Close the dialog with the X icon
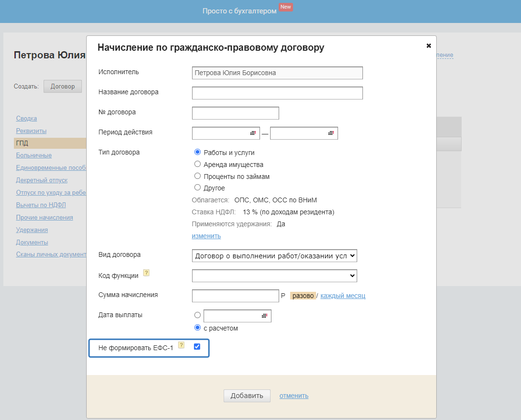Screen dimensions: 521x420 coord(429,45)
